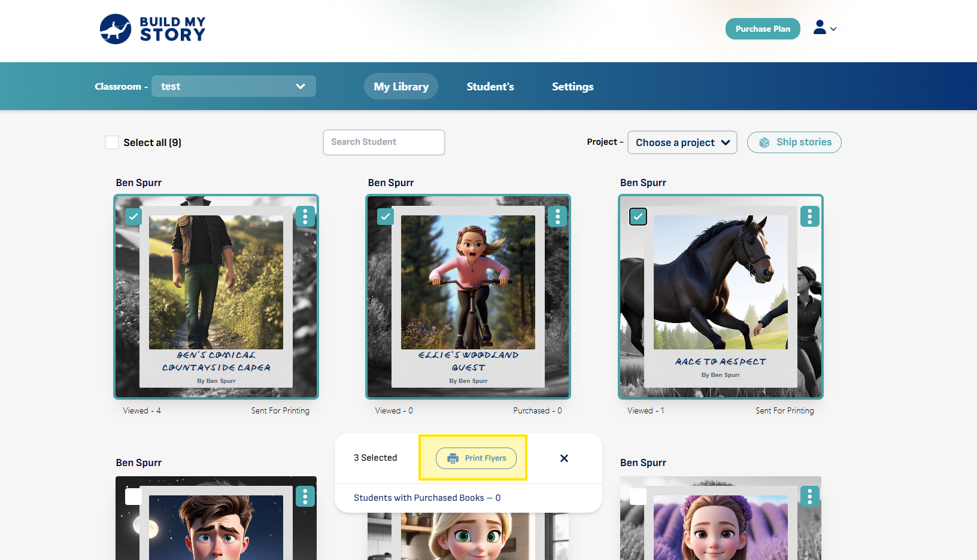Uncheck Ellie's Woodland Quest story

(386, 217)
